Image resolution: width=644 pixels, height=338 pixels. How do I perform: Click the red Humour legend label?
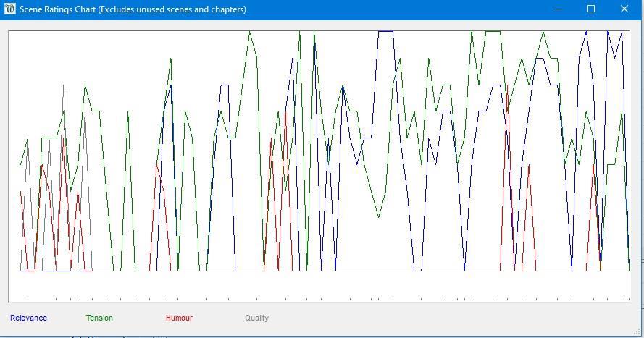[x=179, y=318]
